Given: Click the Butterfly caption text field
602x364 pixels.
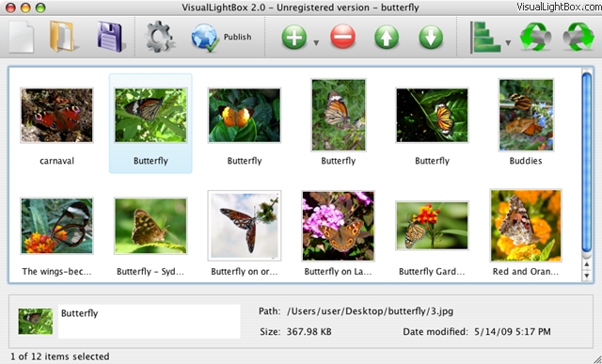Looking at the screenshot, I should tap(150, 322).
